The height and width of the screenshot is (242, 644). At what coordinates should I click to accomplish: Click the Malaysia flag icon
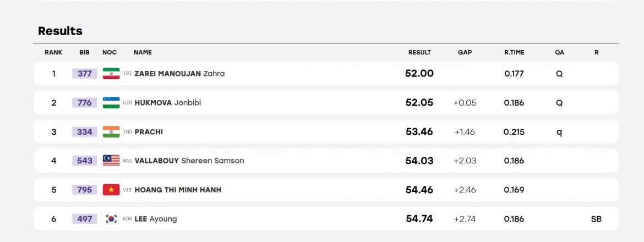[x=111, y=161]
